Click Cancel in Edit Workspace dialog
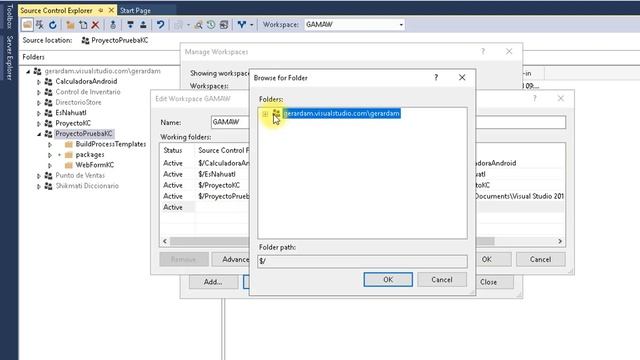Viewport: 640px width, 360px height. [x=540, y=259]
